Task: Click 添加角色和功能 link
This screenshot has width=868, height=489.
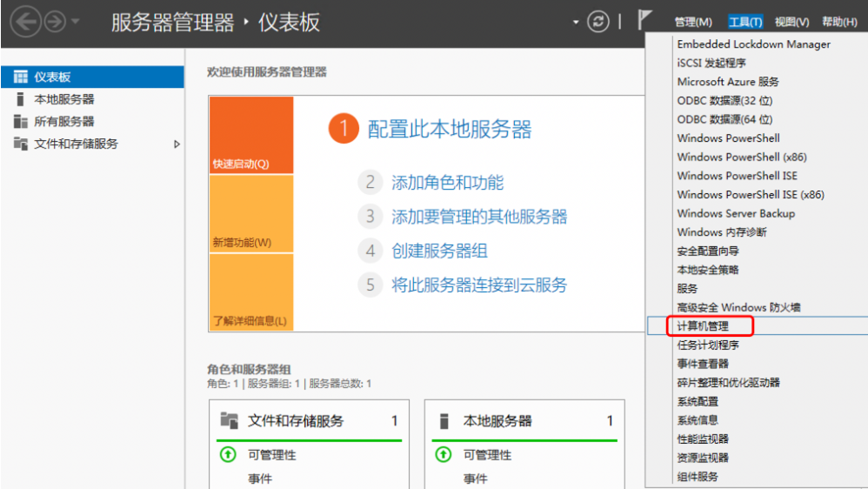Action: (x=447, y=183)
